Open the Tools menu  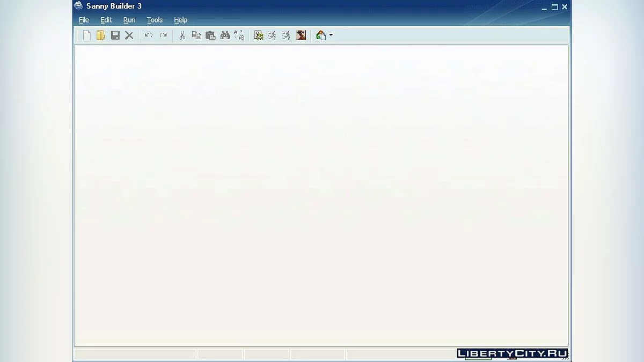pos(155,20)
